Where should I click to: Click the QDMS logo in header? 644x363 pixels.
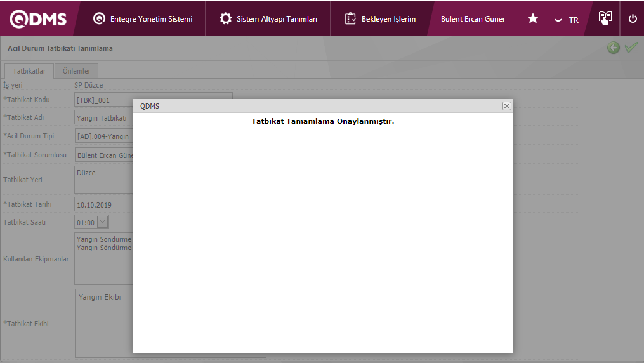point(38,19)
